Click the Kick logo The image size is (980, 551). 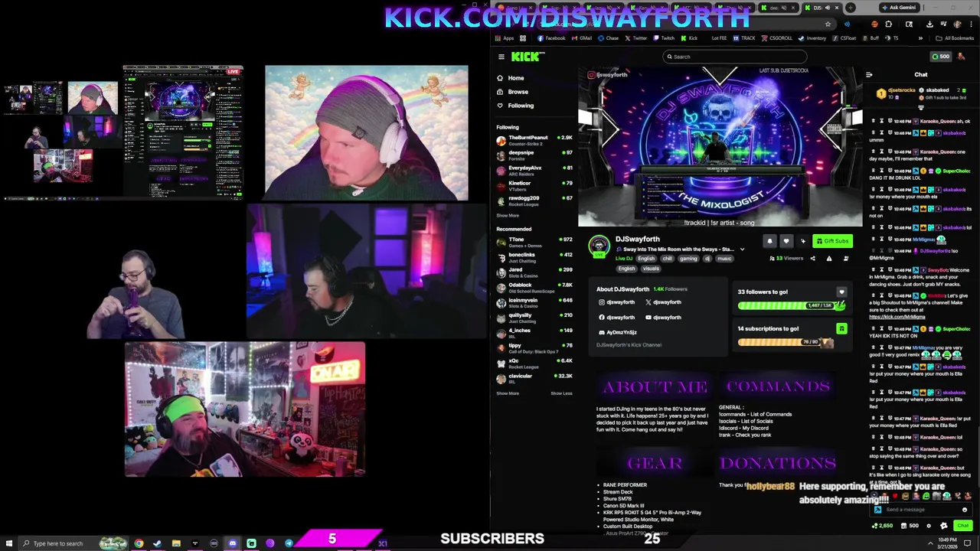[x=528, y=57]
